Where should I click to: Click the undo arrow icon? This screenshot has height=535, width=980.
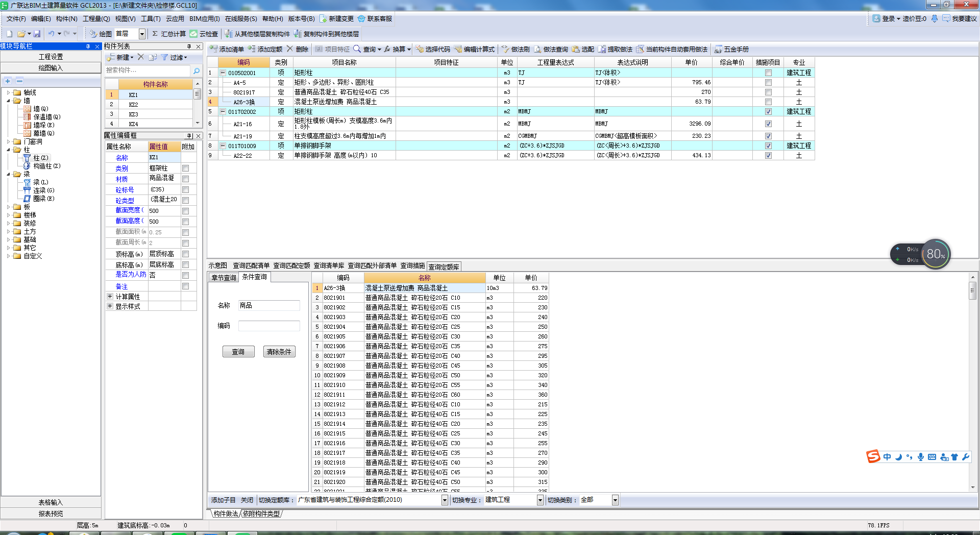51,34
